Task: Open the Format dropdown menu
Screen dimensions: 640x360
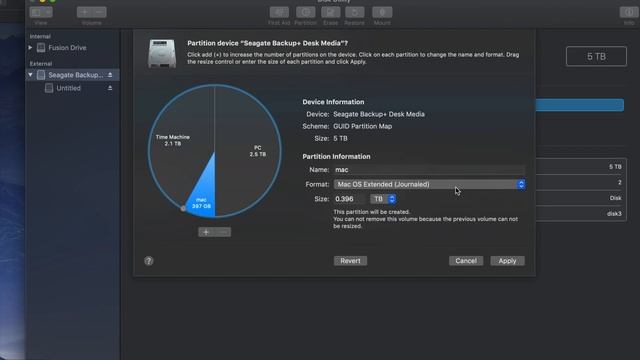Action: (x=429, y=184)
